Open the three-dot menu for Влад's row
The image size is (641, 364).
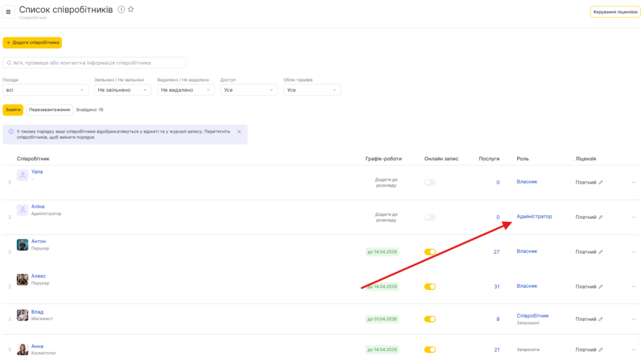633,319
